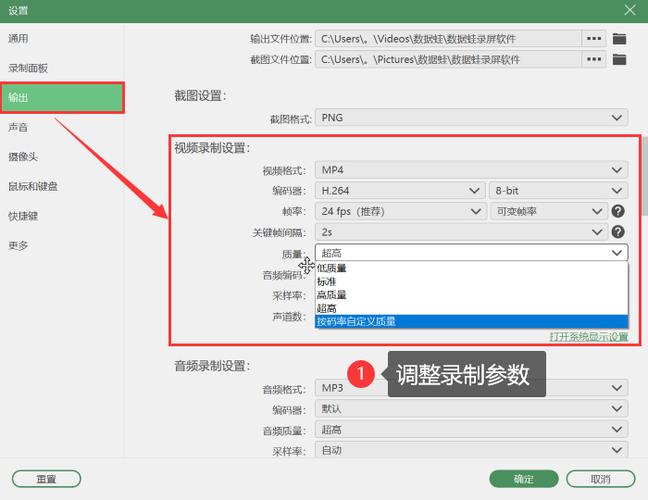Show help for frame rate setting

(618, 211)
